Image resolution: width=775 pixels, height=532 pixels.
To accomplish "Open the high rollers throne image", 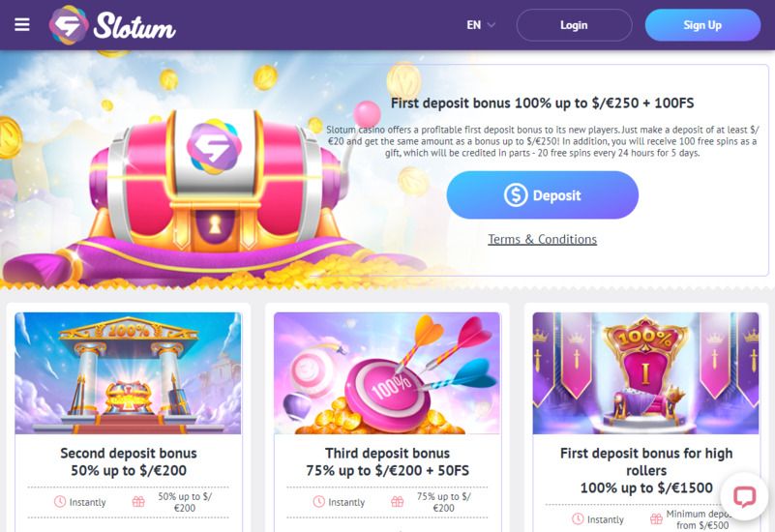I will [x=645, y=372].
